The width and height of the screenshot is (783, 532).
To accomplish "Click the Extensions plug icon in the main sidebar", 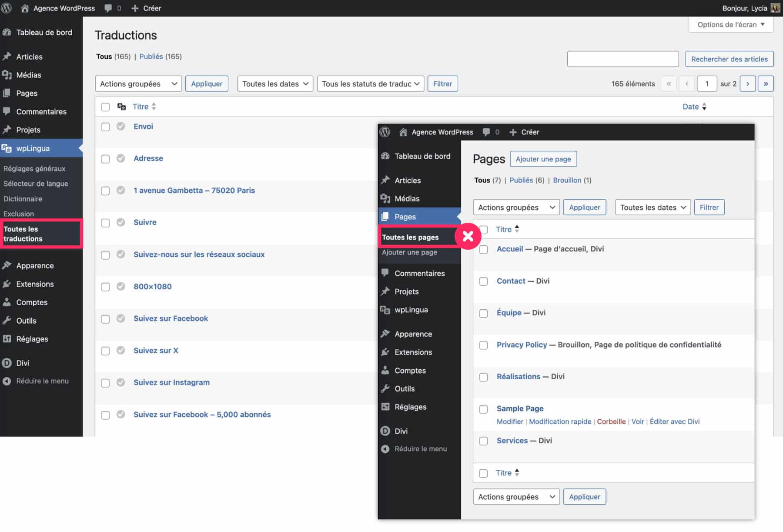I will click(7, 284).
